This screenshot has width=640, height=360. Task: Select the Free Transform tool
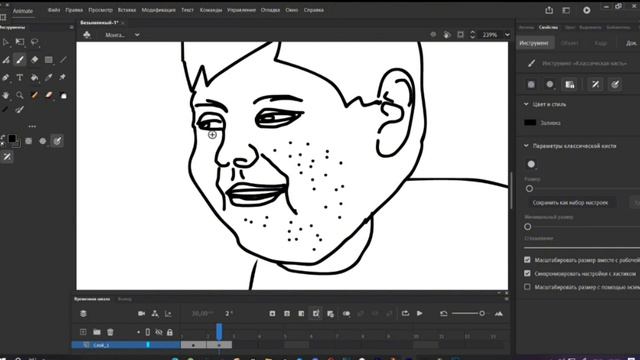(20, 42)
